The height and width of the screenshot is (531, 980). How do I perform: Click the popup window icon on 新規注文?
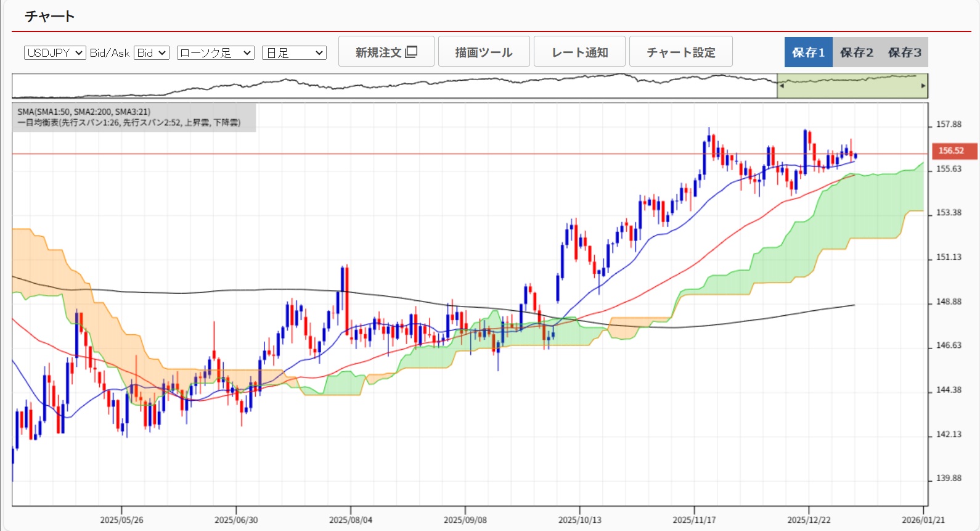[412, 52]
